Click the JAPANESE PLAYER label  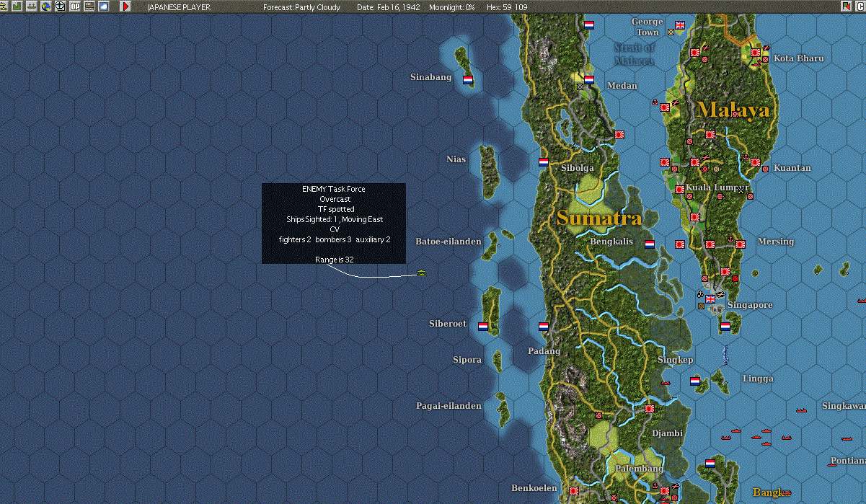point(179,6)
